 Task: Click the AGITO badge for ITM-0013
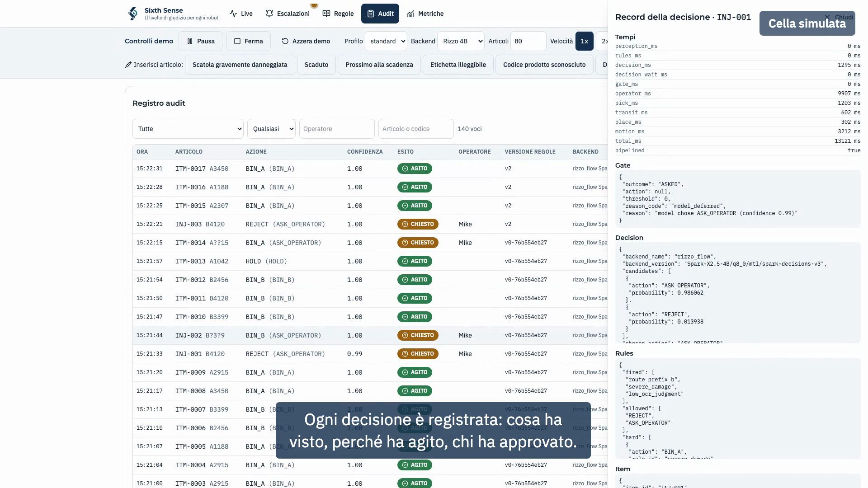coord(415,261)
